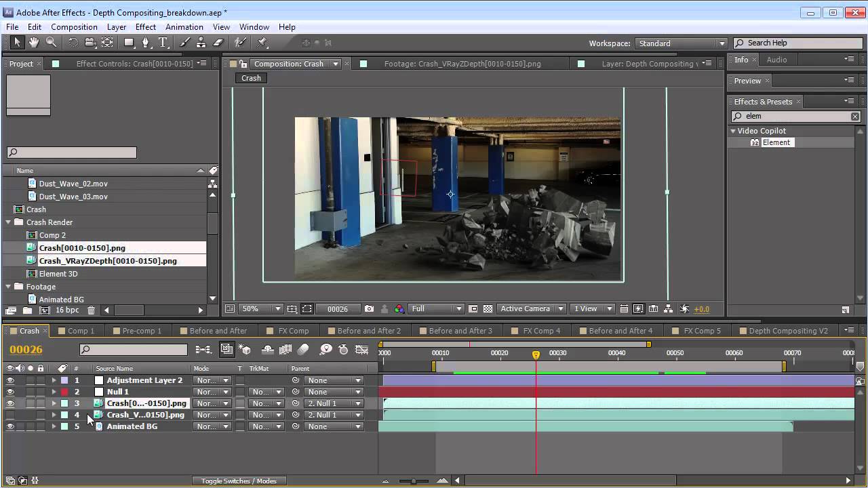Select the Hand tool
Image resolution: width=868 pixels, height=488 pixels.
34,43
